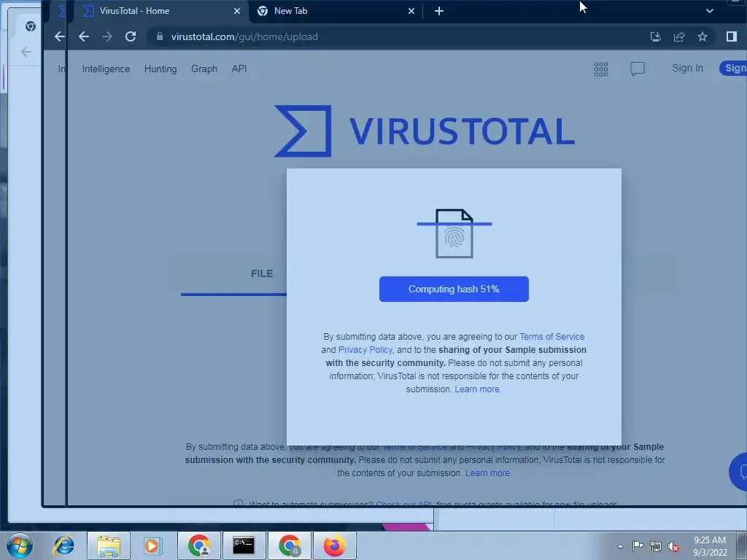747x560 pixels.
Task: Close the New Tab tab
Action: [411, 11]
